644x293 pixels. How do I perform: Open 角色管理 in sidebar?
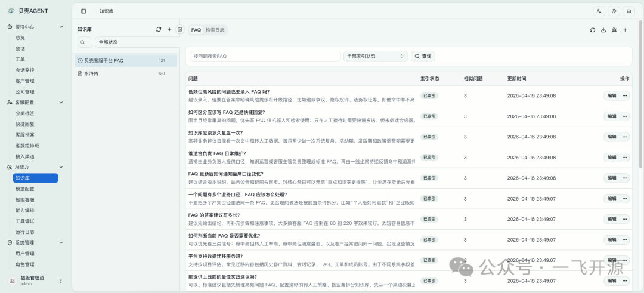coord(24,264)
